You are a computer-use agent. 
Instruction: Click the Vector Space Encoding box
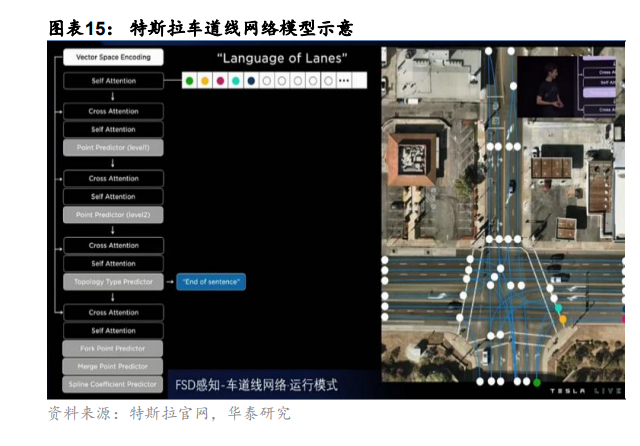(113, 57)
